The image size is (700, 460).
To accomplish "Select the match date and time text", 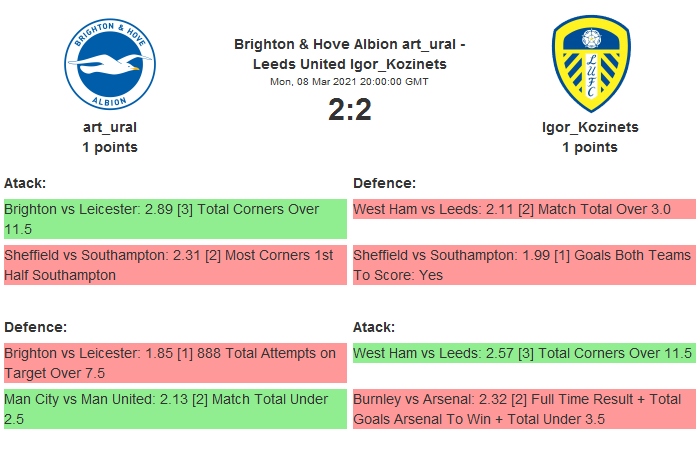I will coord(350,82).
